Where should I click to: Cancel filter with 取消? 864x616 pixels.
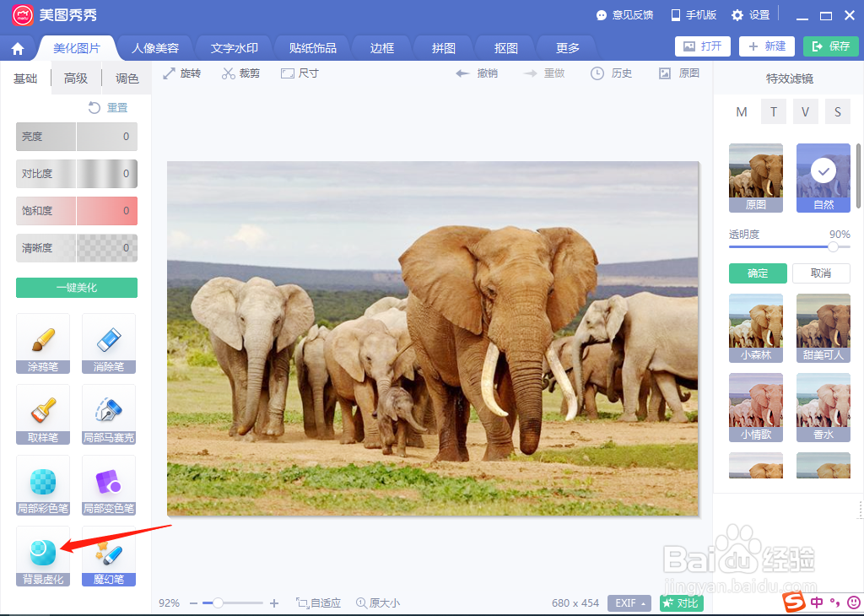coord(821,273)
